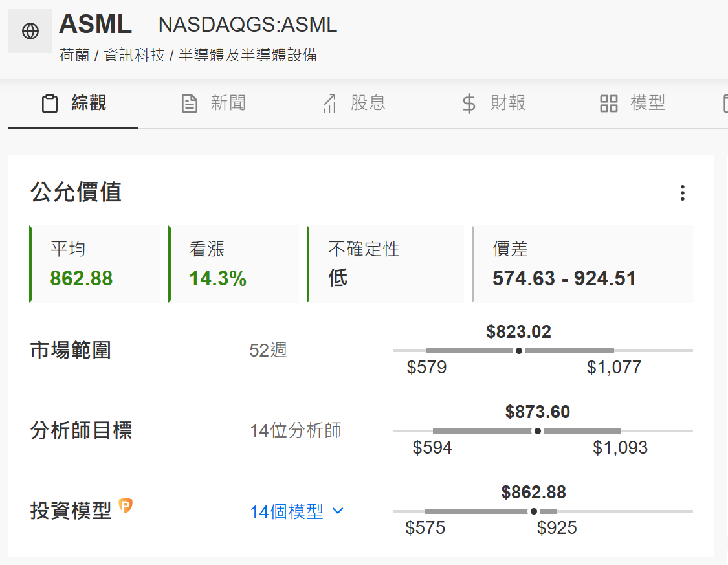Click the 平均 862.88 card

95,264
